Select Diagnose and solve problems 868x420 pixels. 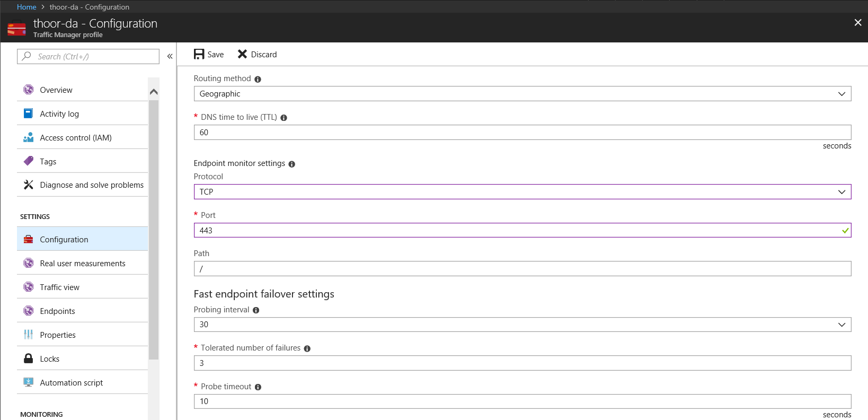point(82,185)
